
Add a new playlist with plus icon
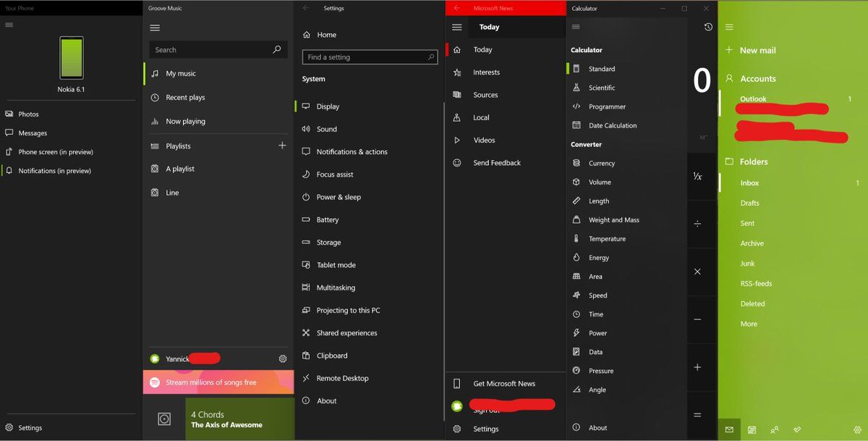point(282,146)
